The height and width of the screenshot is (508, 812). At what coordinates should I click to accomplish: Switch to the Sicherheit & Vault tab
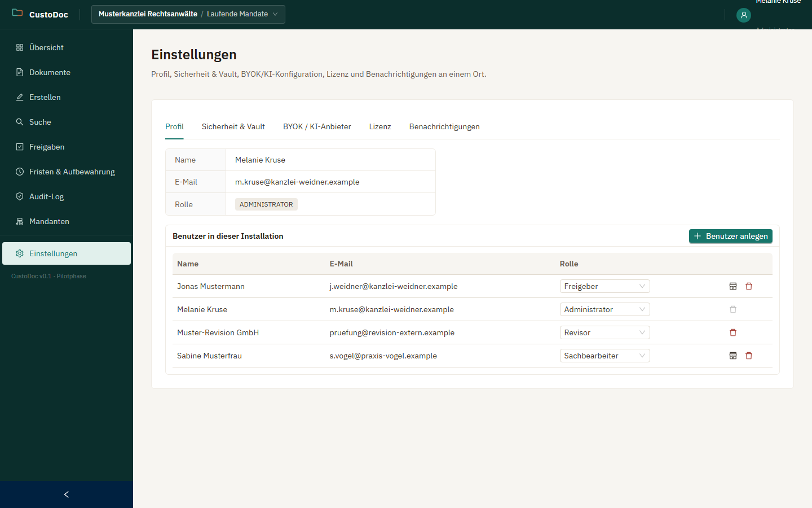[x=233, y=126]
